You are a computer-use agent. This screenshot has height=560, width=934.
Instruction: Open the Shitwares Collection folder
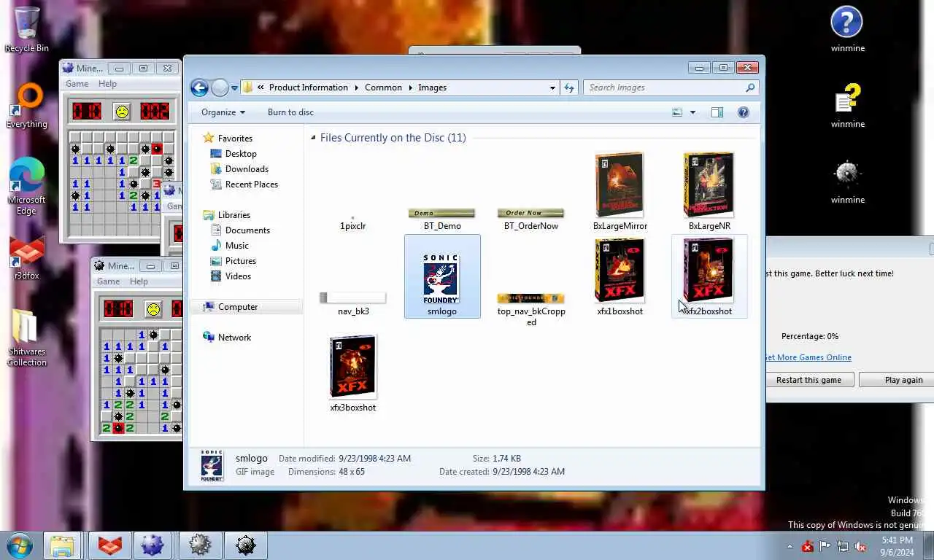(27, 338)
